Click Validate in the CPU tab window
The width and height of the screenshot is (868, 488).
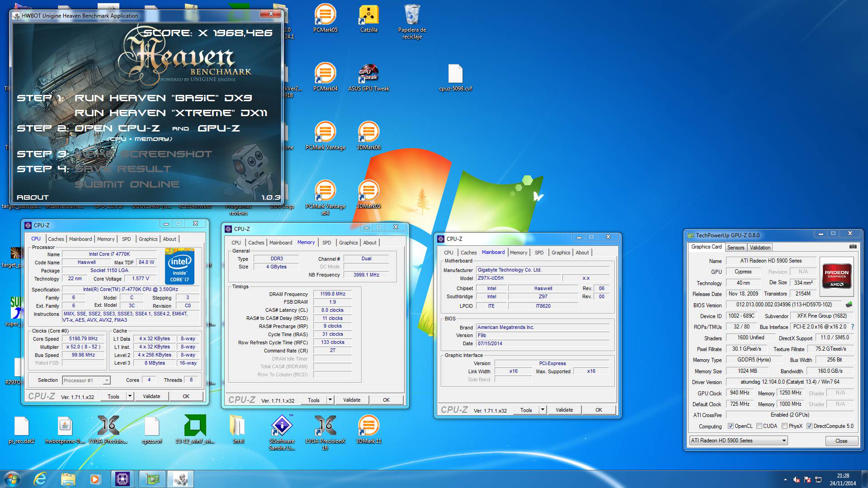pos(151,396)
